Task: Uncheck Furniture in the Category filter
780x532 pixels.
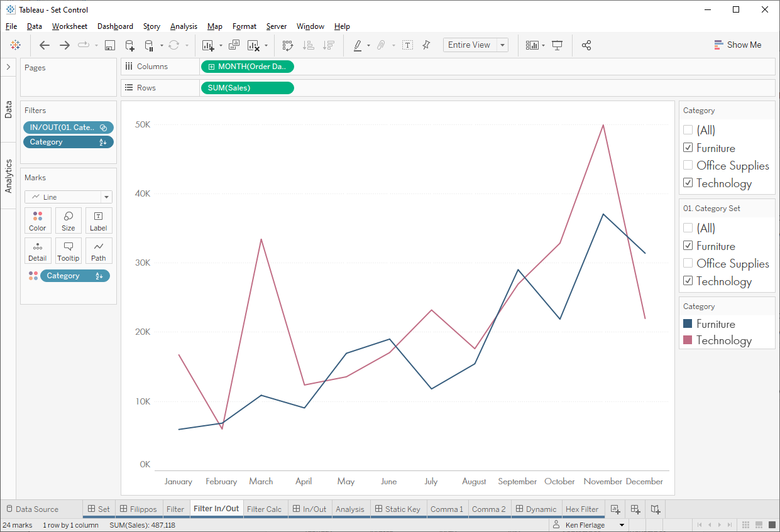Action: coord(688,148)
